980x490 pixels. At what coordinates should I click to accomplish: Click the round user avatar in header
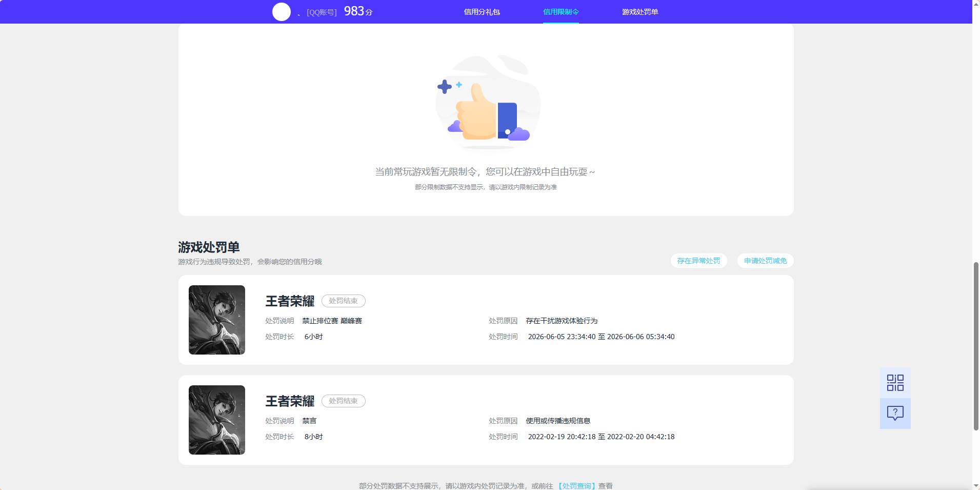click(281, 12)
